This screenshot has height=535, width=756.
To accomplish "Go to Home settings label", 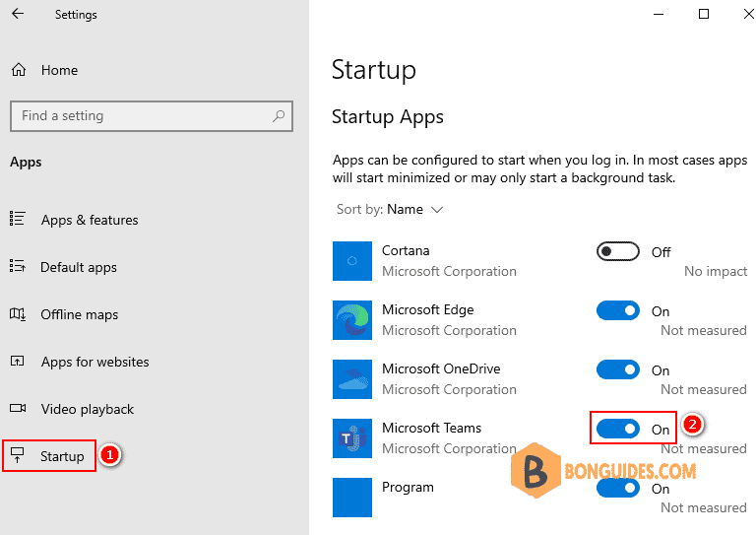I will click(59, 70).
